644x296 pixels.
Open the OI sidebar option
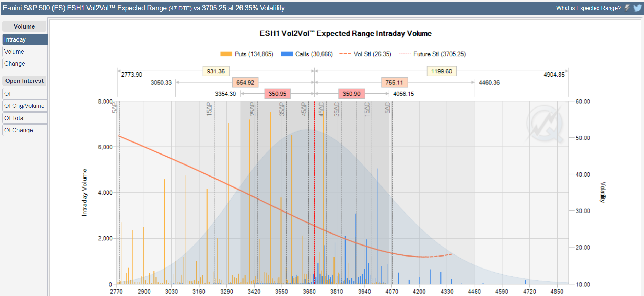click(x=25, y=94)
